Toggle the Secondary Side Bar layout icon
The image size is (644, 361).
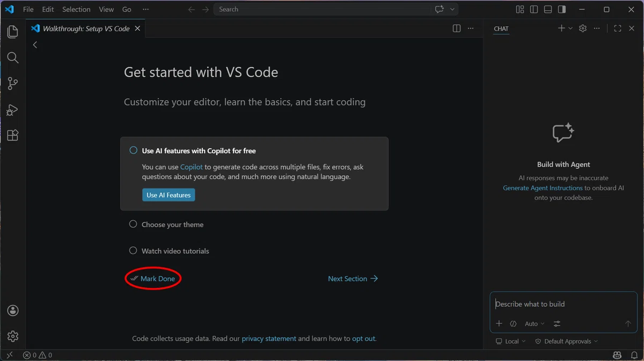coord(561,9)
